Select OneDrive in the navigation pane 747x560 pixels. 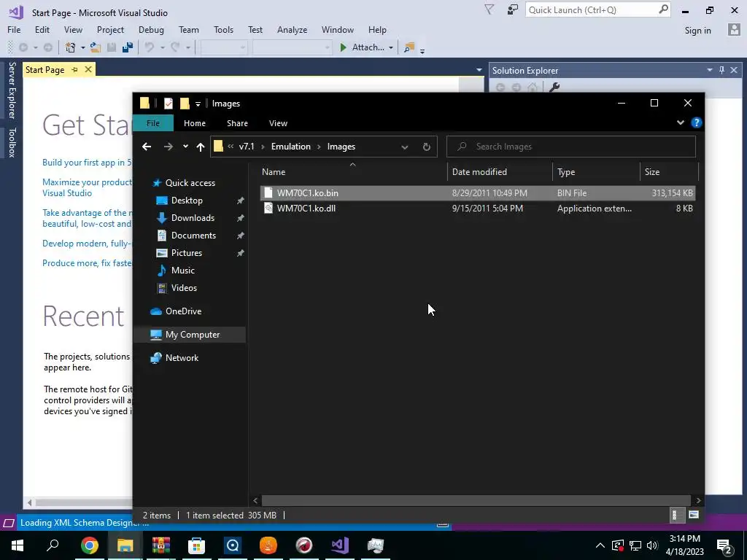pos(183,311)
